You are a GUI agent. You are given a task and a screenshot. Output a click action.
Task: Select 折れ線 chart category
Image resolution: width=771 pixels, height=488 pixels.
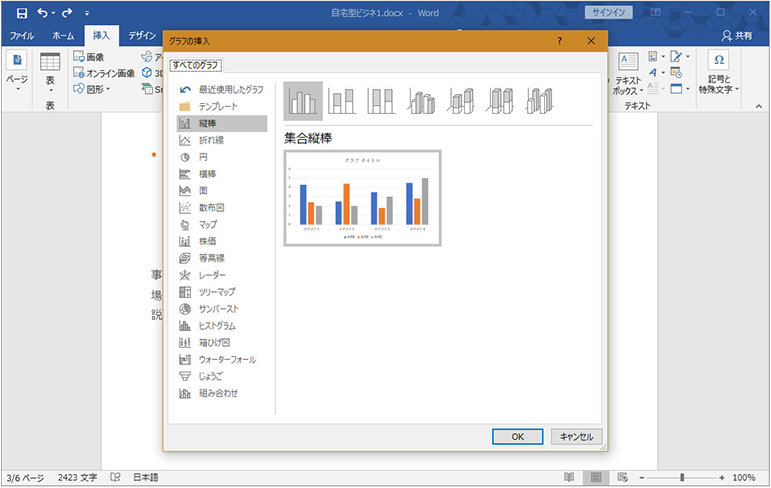click(x=222, y=140)
